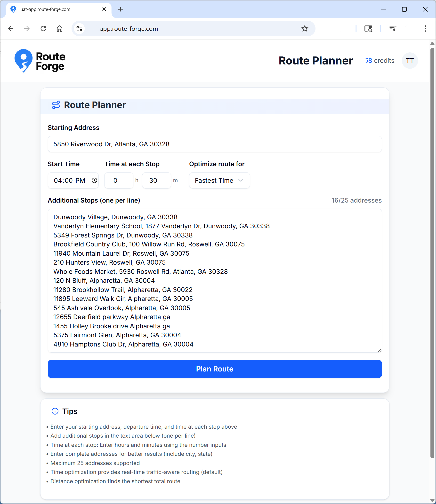
Task: Click line '11895 Leeward Walk Cir, Alpharetta'
Action: (x=123, y=299)
